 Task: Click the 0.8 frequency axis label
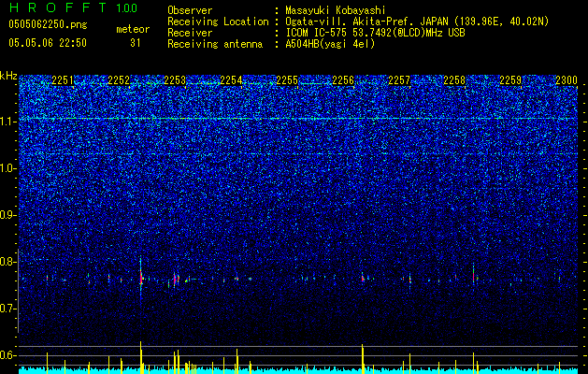coord(8,262)
